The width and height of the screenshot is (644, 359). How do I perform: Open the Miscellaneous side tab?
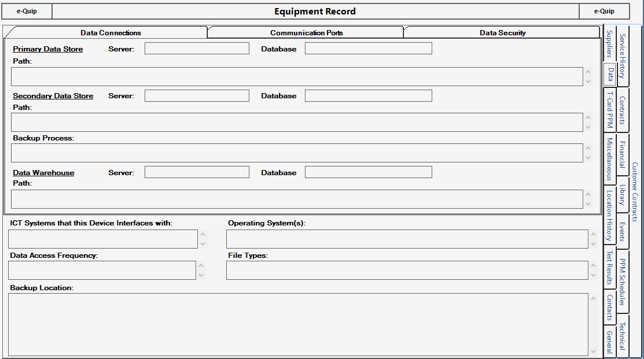pyautogui.click(x=610, y=159)
